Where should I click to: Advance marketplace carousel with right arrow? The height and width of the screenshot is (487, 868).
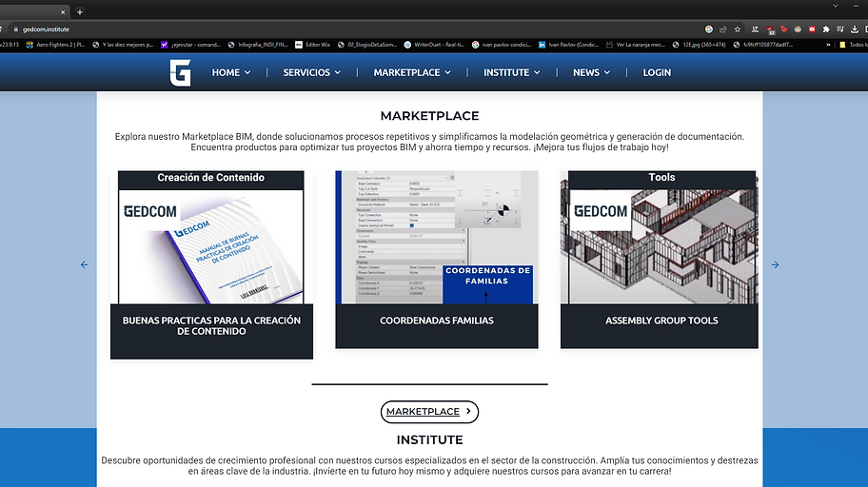[x=775, y=265]
